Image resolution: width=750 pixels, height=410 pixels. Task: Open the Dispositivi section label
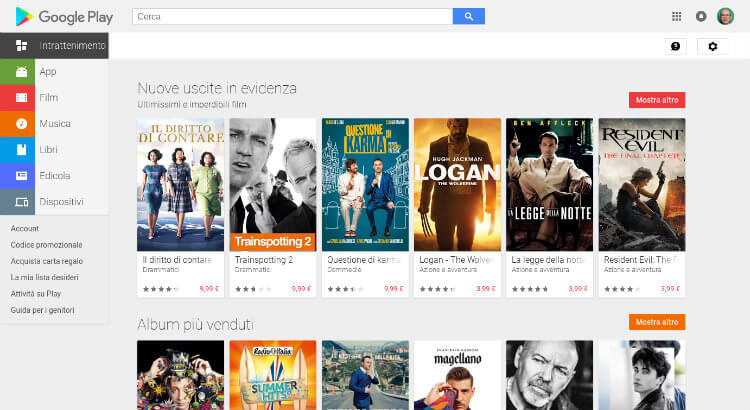coord(61,202)
